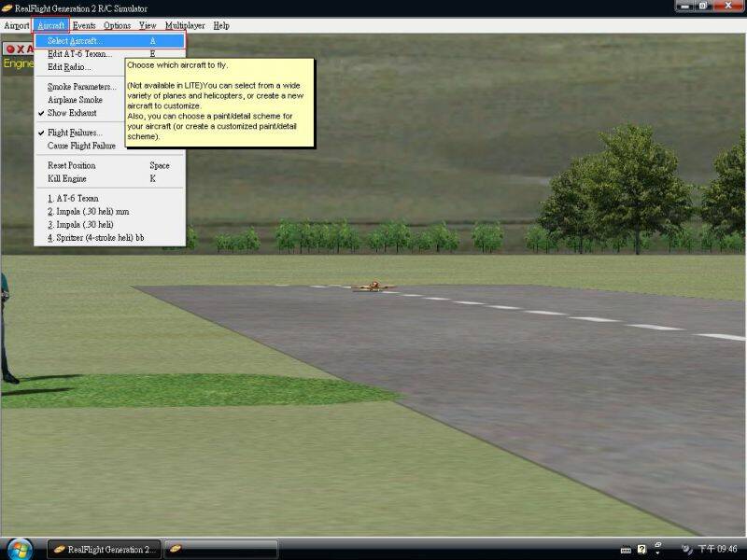Image resolution: width=747 pixels, height=560 pixels.
Task: Click the RealFlight app icon in the title bar
Action: [7, 8]
